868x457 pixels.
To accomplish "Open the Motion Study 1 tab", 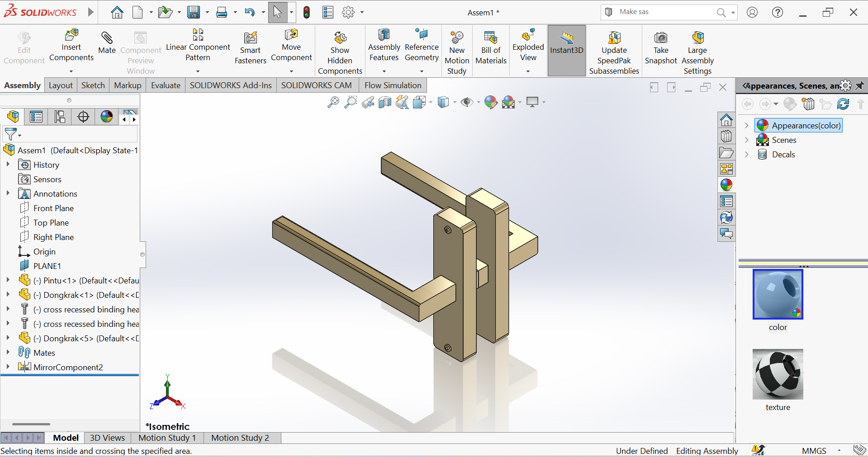I will point(167,438).
